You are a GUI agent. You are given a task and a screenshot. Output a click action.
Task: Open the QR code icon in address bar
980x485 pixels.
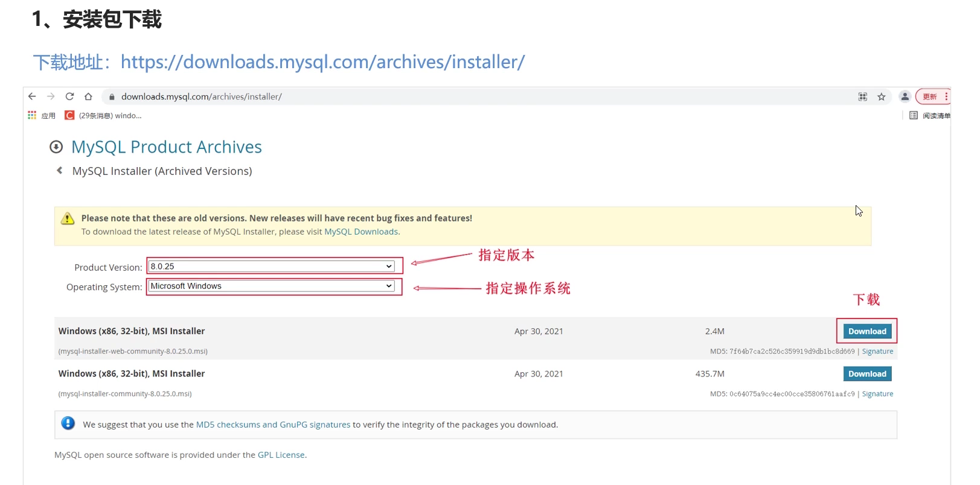tap(863, 97)
